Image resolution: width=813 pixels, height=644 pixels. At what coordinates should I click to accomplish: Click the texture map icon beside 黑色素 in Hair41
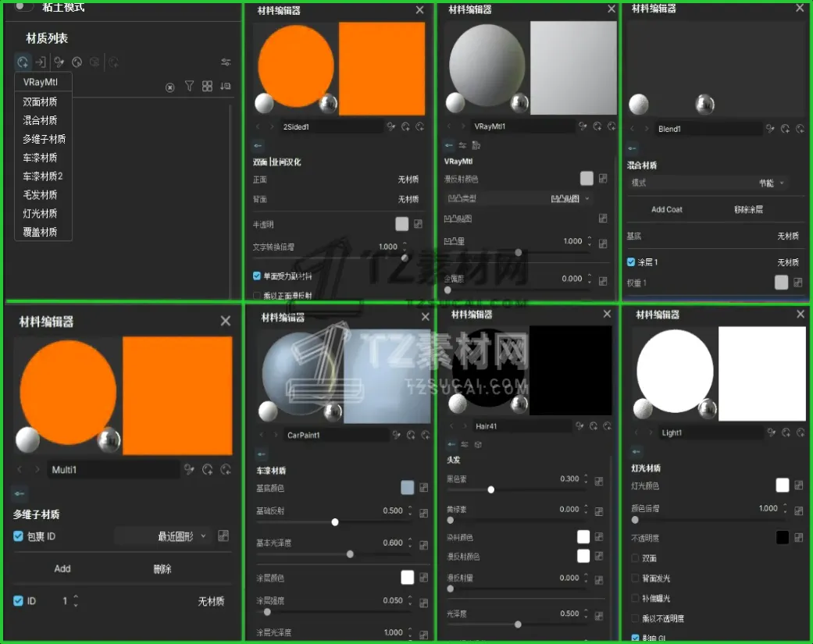point(599,481)
